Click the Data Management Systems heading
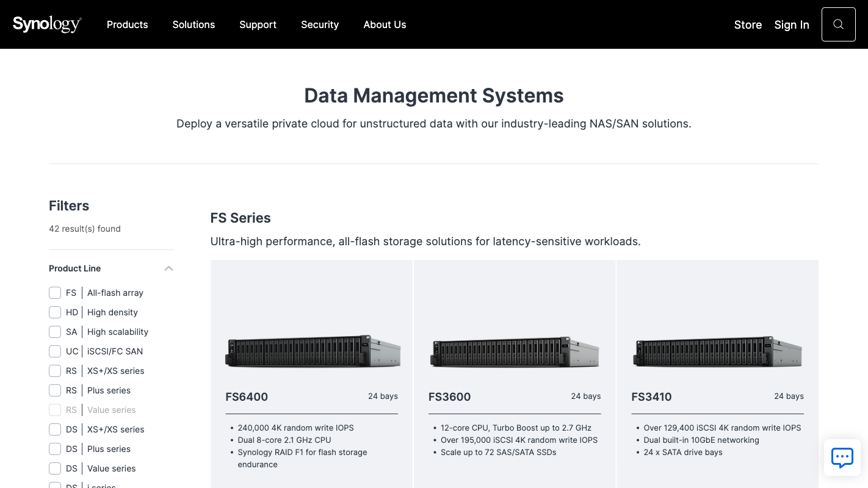 tap(434, 96)
